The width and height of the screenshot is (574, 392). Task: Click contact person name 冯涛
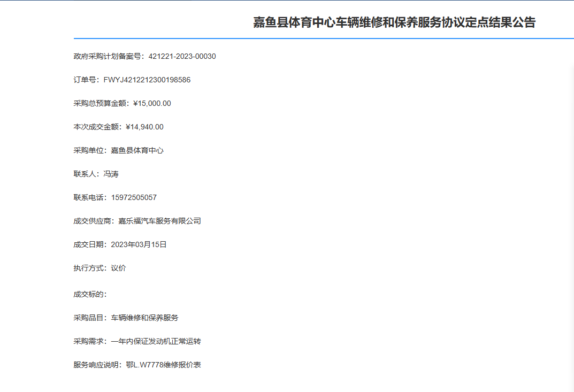(x=111, y=174)
